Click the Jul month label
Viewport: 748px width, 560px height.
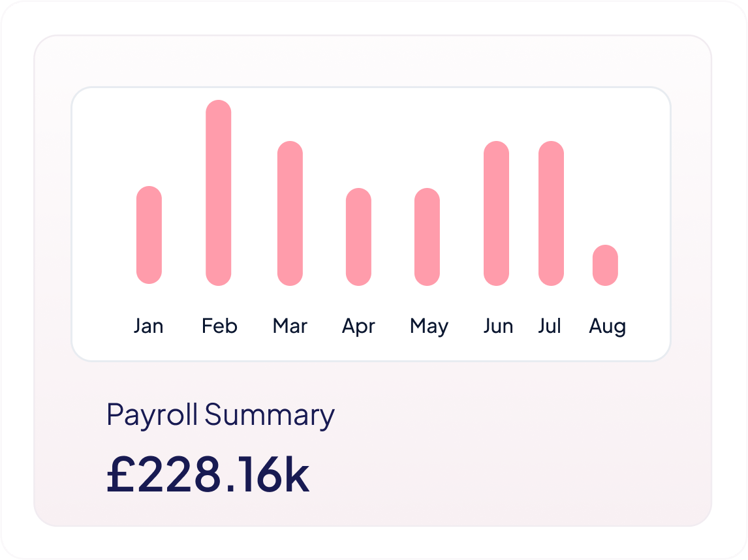(x=550, y=326)
